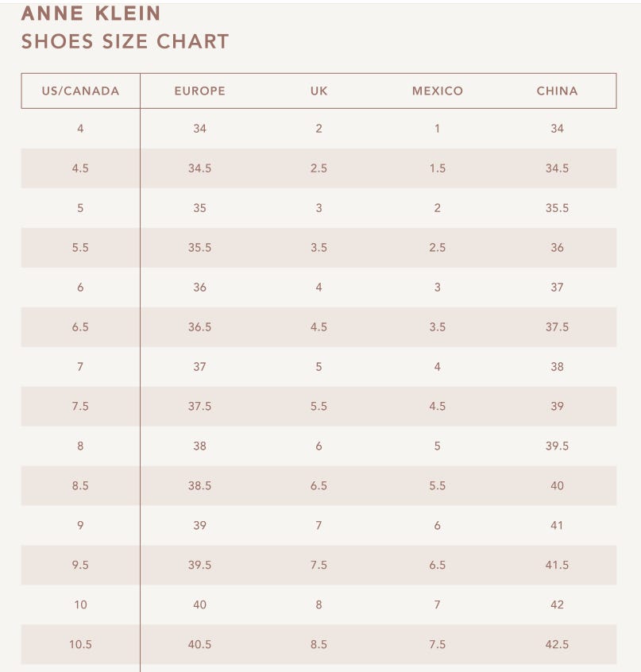Image resolution: width=641 pixels, height=672 pixels.
Task: Select the Mexico size 1 cell
Action: tap(438, 128)
